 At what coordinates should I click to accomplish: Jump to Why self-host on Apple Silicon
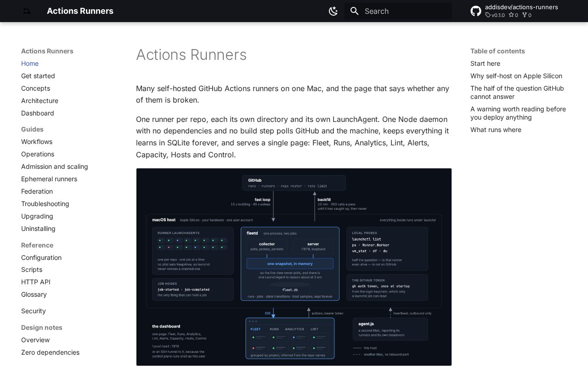[x=516, y=76]
